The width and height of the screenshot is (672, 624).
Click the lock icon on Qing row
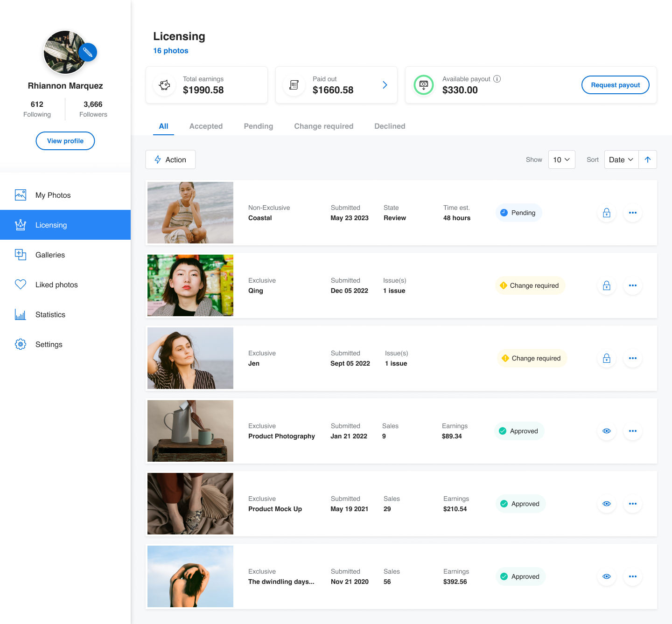607,285
